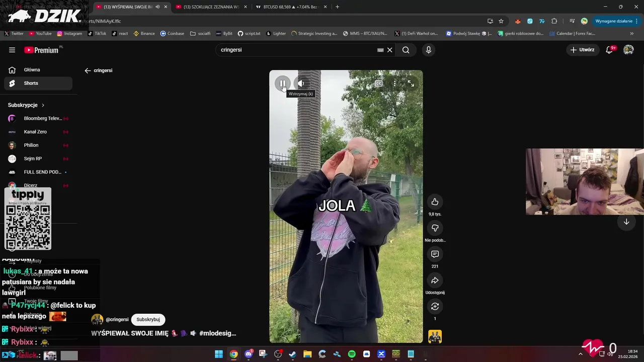Open File Explorer from the taskbar

[307, 354]
